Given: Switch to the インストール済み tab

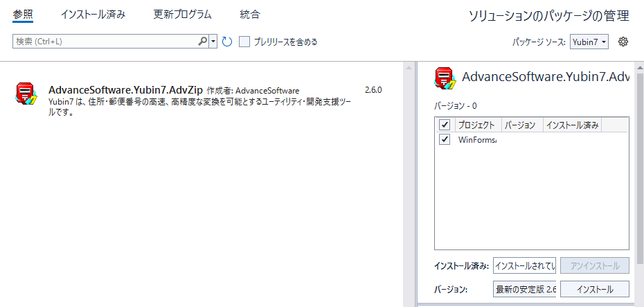Looking at the screenshot, I should [x=93, y=15].
